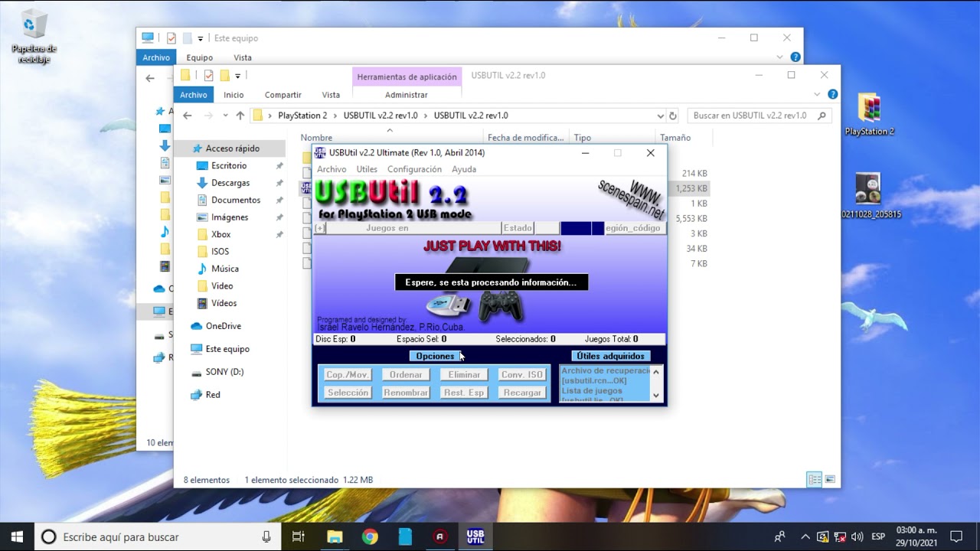980x551 pixels.
Task: Select the PlayStation 2 archive desktop icon
Action: (x=869, y=115)
